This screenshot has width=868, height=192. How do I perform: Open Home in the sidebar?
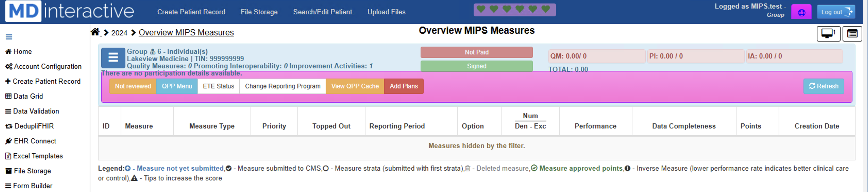pyautogui.click(x=19, y=51)
